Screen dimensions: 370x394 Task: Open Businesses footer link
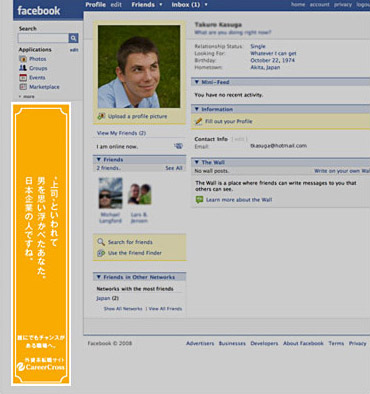pos(232,343)
